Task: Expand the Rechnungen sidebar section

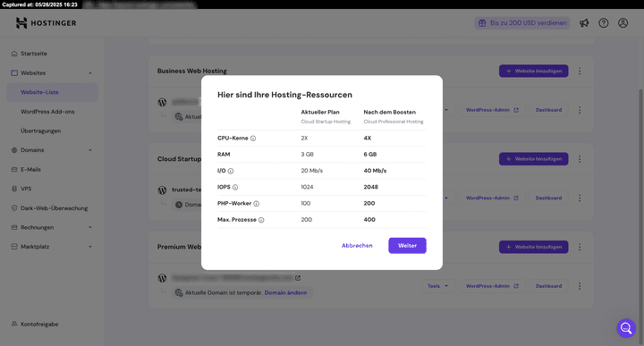Action: (90, 227)
